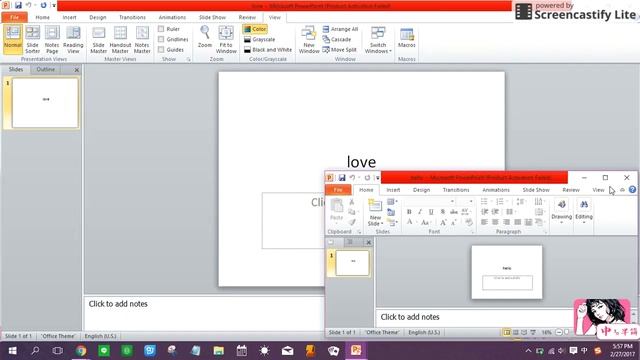Select Slide Sorter view in back window
The width and height of the screenshot is (640, 360).
coord(32,39)
